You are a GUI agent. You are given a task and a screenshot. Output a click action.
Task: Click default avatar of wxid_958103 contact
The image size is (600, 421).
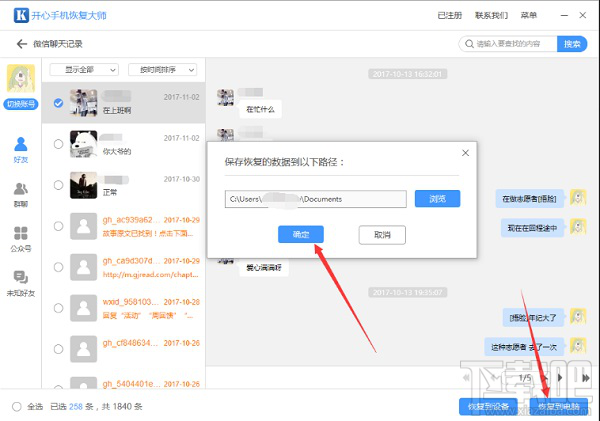click(x=83, y=308)
